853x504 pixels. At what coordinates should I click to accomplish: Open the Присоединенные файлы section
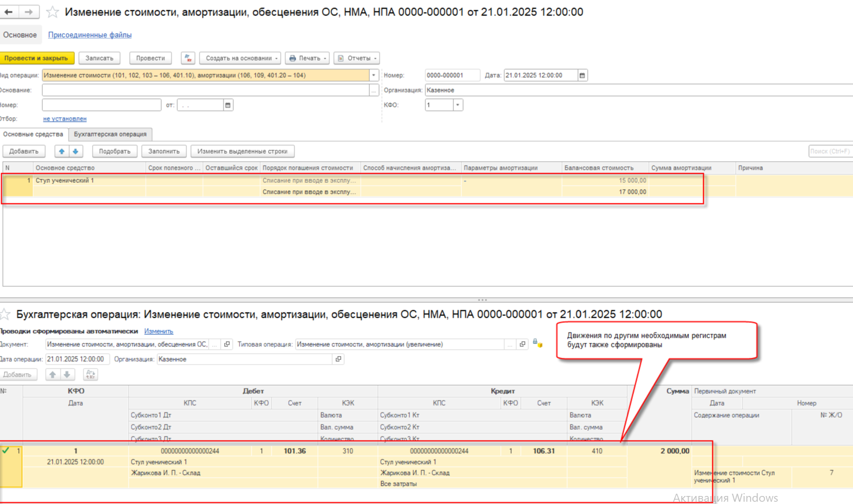pos(90,35)
